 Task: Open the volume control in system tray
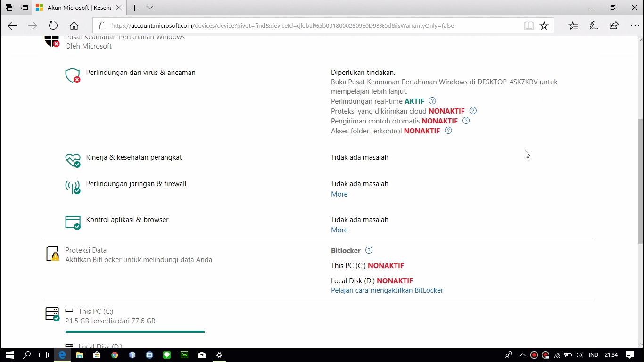pyautogui.click(x=579, y=355)
